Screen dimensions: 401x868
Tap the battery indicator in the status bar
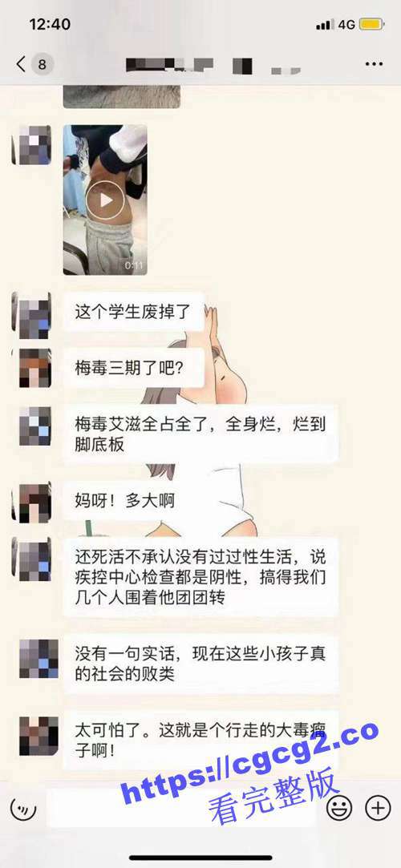click(x=371, y=24)
